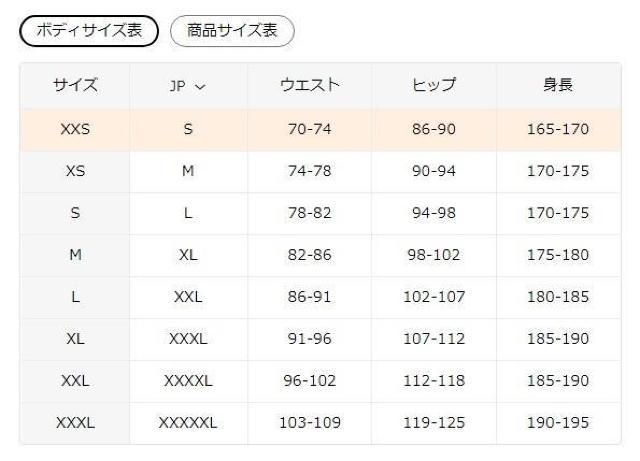This screenshot has width=640, height=461.
Task: Switch to the ボディサイズ表 tab
Action: pos(89,30)
